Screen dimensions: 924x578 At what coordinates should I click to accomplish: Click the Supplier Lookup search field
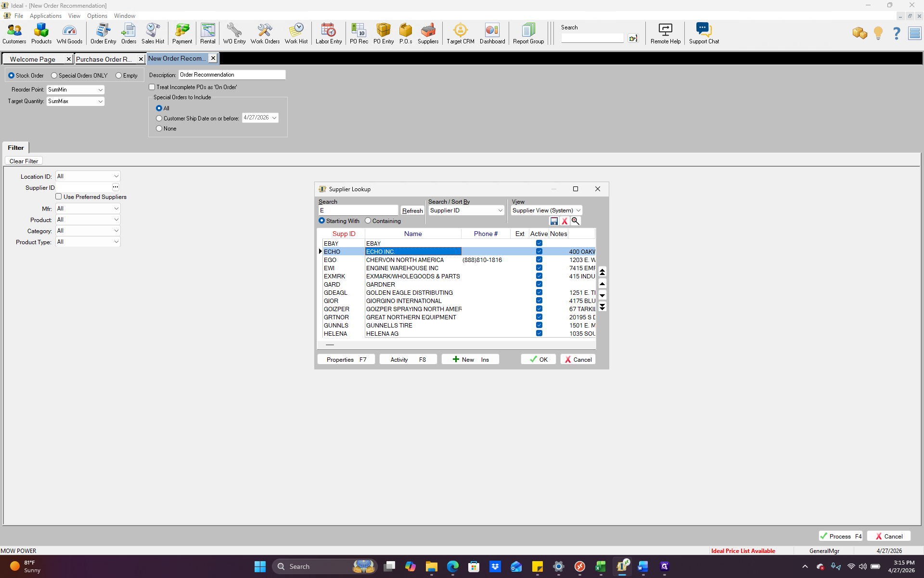(359, 210)
